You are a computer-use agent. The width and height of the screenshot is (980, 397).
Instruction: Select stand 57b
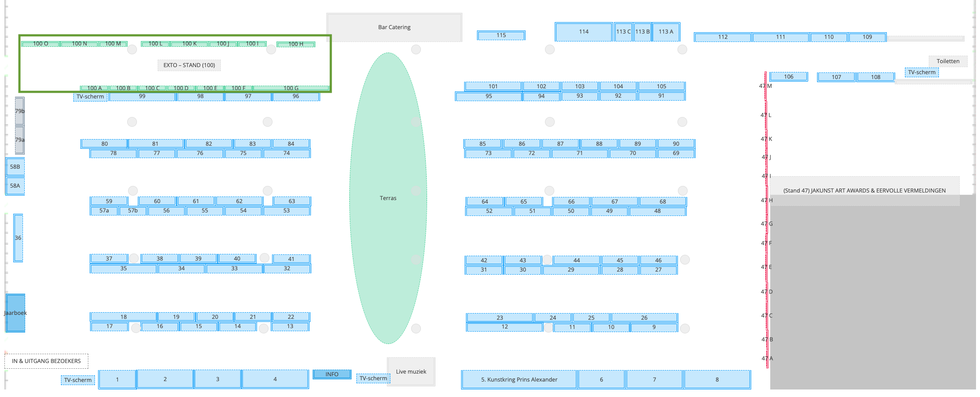(x=132, y=211)
